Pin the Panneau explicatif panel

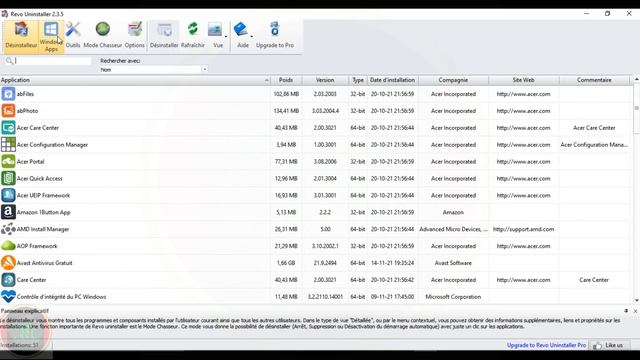pos(626,311)
